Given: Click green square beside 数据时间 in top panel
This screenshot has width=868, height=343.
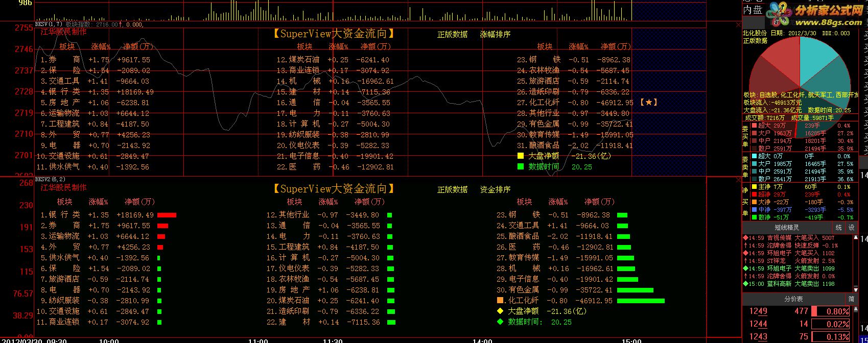Looking at the screenshot, I should (521, 166).
